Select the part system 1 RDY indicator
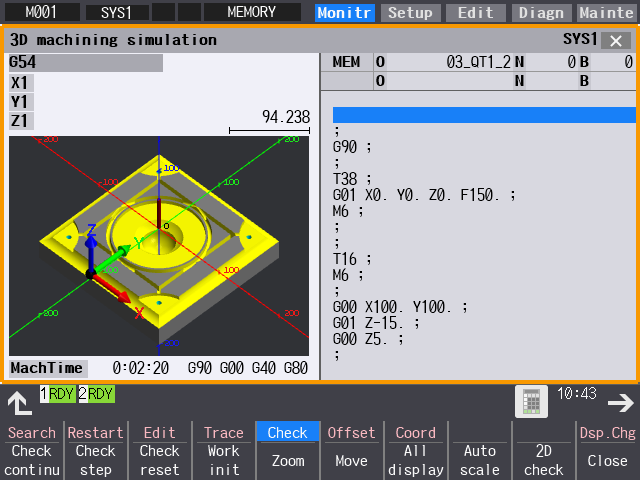Image resolution: width=640 pixels, height=480 pixels. point(58,394)
